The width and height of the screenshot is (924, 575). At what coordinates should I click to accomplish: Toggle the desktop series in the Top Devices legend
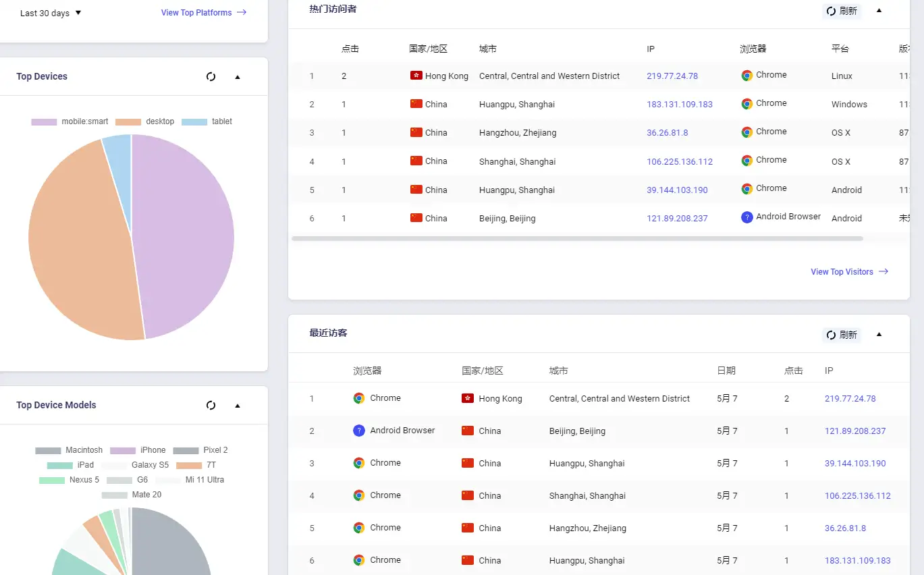coord(144,121)
